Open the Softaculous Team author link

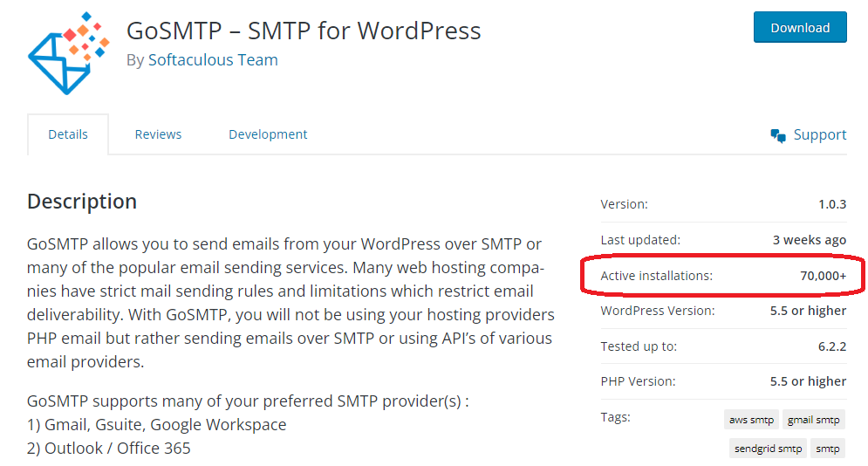pyautogui.click(x=213, y=59)
